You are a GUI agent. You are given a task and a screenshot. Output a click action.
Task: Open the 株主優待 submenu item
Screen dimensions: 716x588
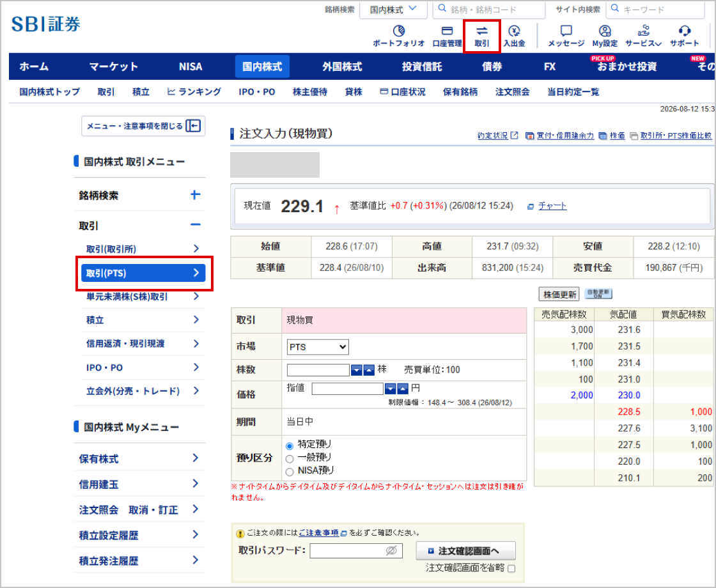[x=310, y=92]
